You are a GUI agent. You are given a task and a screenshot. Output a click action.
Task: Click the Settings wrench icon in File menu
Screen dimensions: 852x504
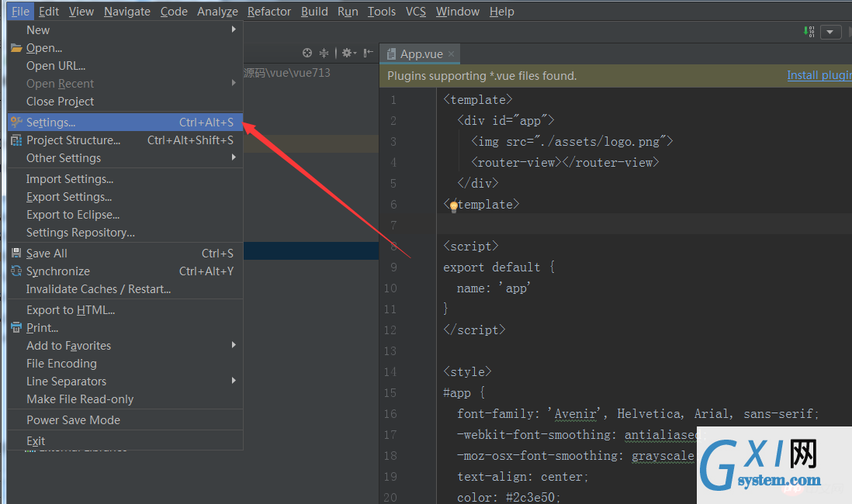click(16, 123)
